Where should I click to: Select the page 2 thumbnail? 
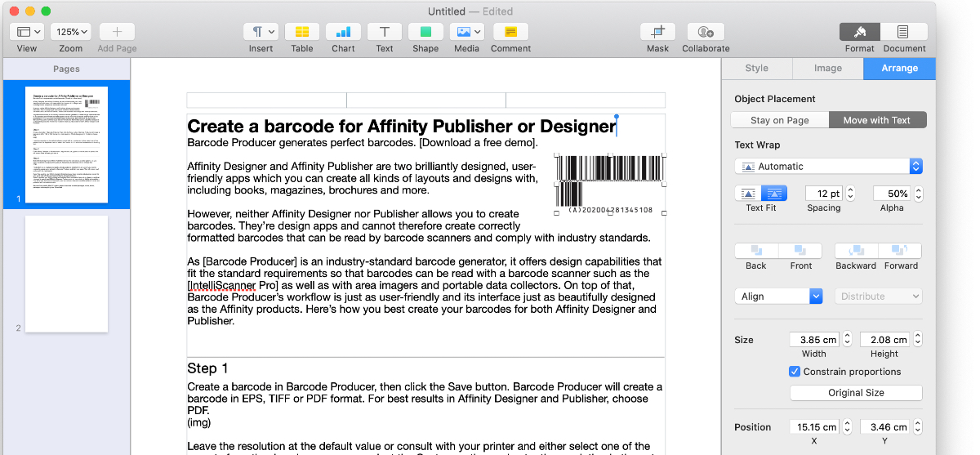[x=66, y=274]
